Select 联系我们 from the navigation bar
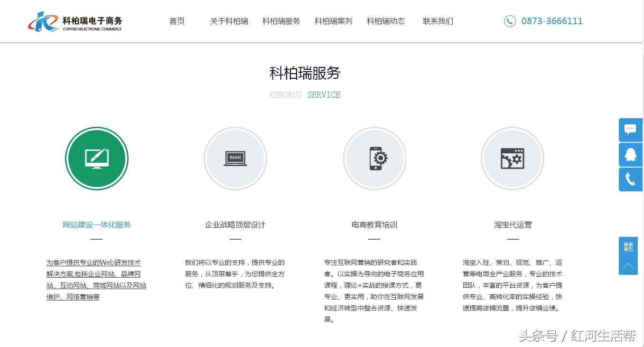Viewport: 644px width, 347px height. coord(438,21)
